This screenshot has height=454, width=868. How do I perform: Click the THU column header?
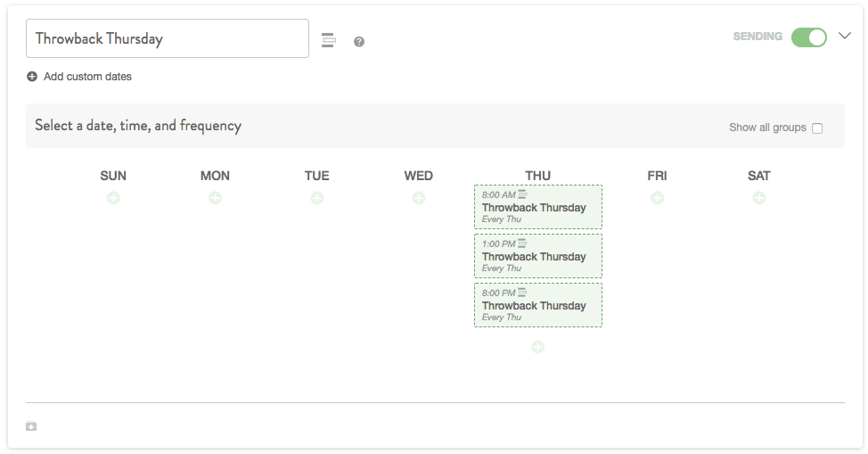tap(538, 176)
